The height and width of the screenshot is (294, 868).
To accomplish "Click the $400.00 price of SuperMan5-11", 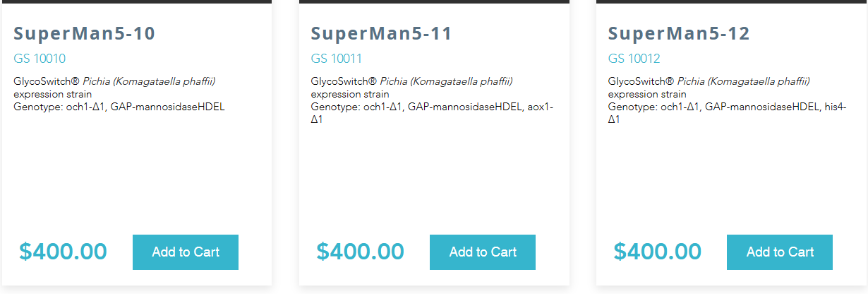I will point(360,252).
